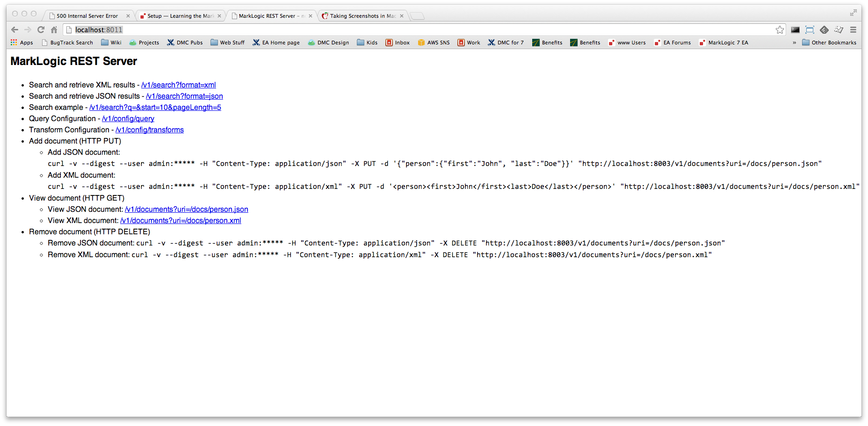Viewport: 868px width, 426px height.
Task: Follow the /v1/config/transforms link
Action: [150, 130]
